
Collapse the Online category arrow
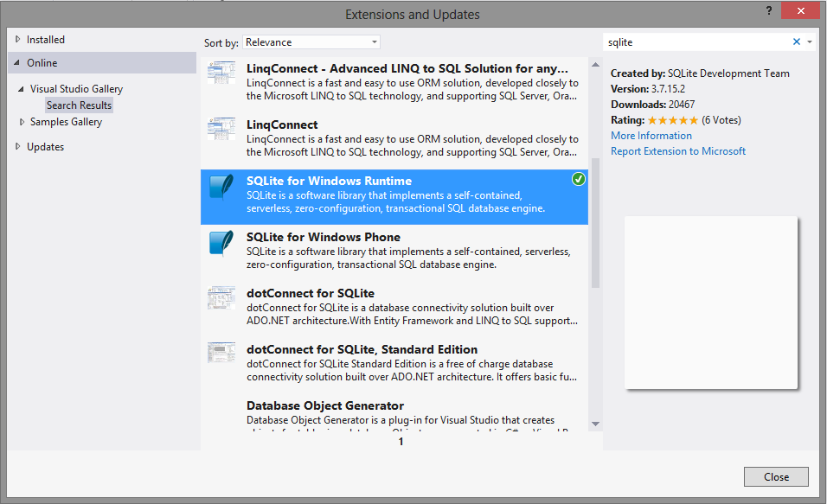(17, 63)
